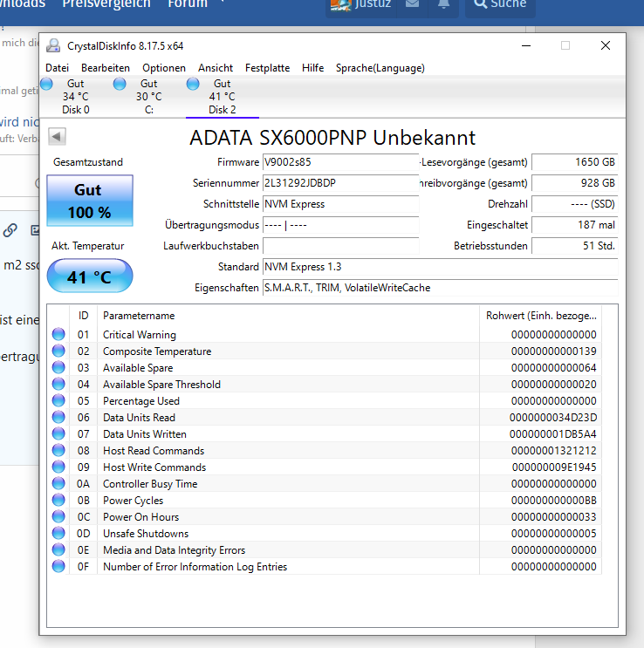Click the status icon for Data Units Written
Screen dimensions: 644x648
coord(58,433)
